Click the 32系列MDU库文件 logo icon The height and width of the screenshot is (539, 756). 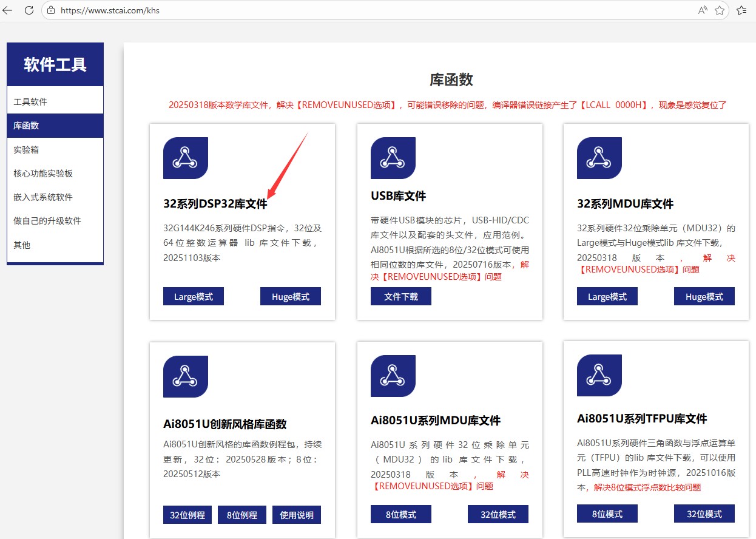point(599,157)
